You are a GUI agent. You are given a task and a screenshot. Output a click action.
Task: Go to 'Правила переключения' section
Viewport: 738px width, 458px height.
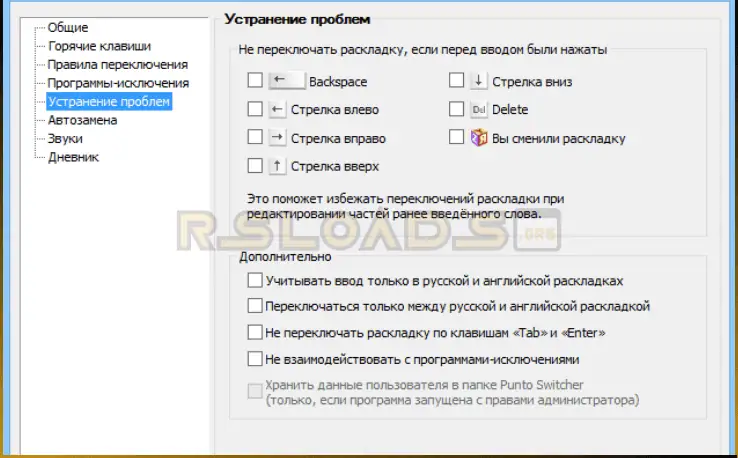[111, 65]
